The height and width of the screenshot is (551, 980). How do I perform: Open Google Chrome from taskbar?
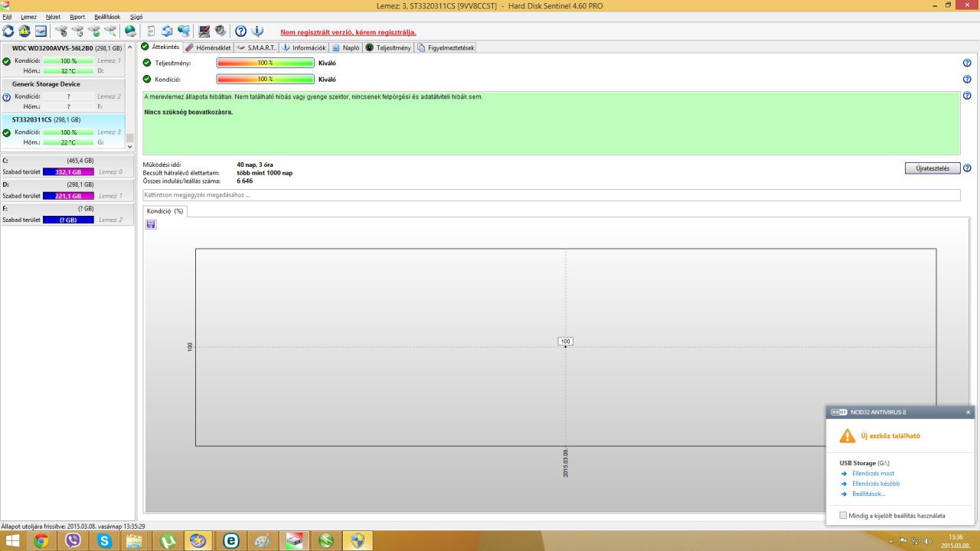click(x=41, y=541)
